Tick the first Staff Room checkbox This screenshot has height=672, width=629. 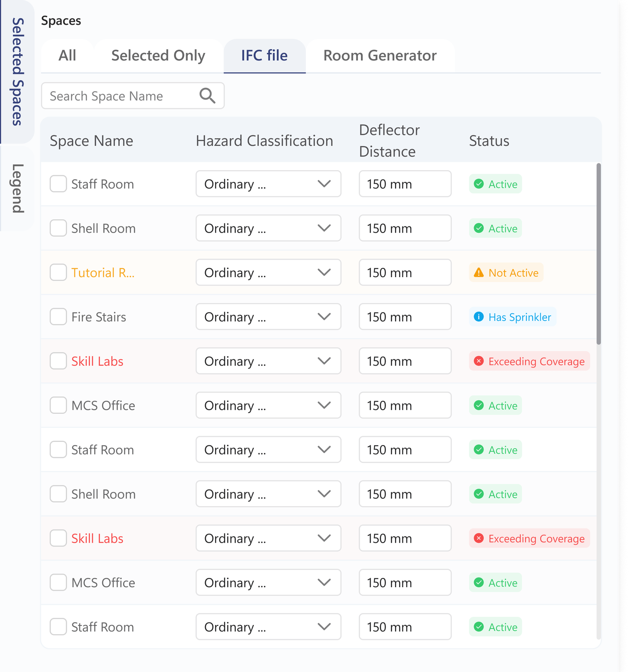click(58, 184)
